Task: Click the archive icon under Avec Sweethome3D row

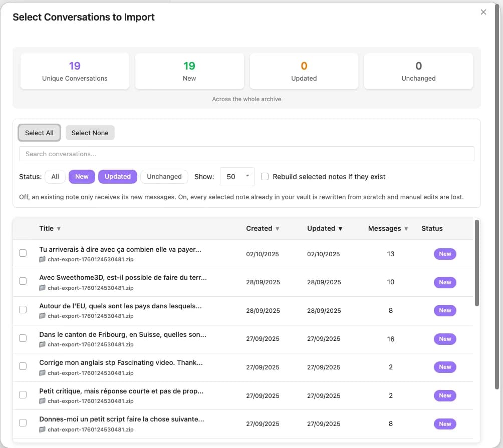Action: pos(43,288)
